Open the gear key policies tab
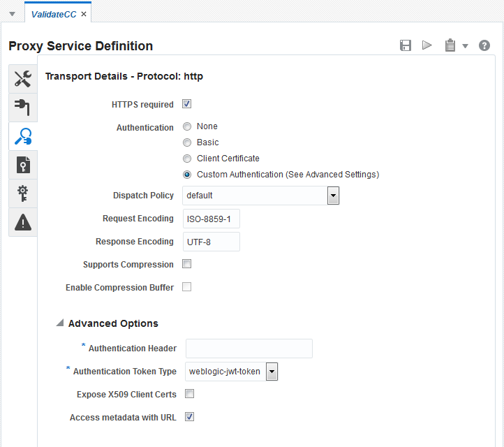Image resolution: width=504 pixels, height=447 pixels. coord(22,193)
